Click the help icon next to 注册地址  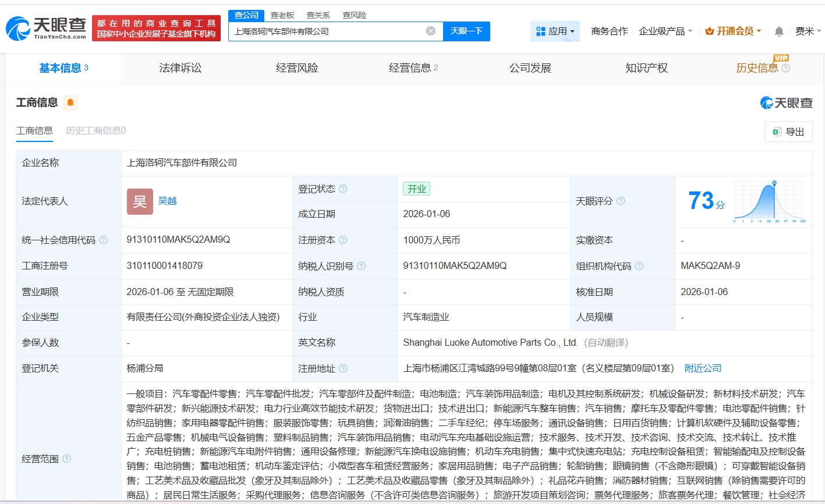(x=343, y=368)
